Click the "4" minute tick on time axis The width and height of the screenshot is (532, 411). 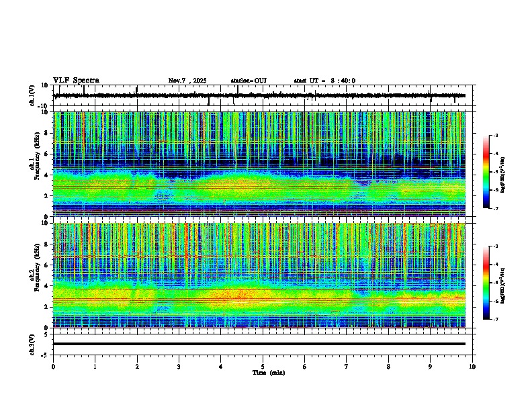pos(221,367)
